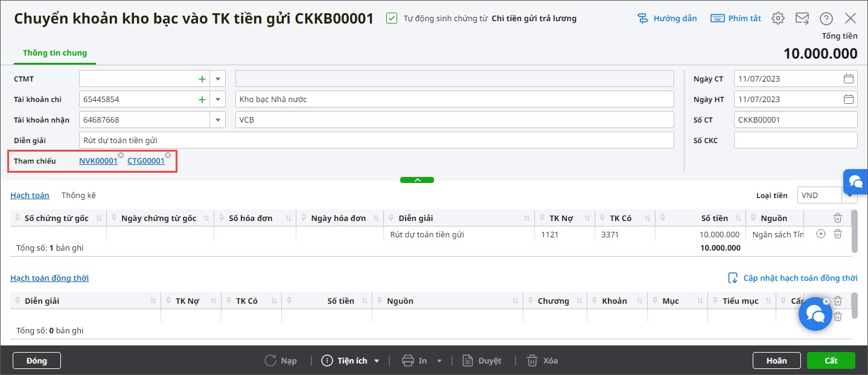Open calendar for Ngày CT
The width and height of the screenshot is (868, 375).
click(849, 79)
